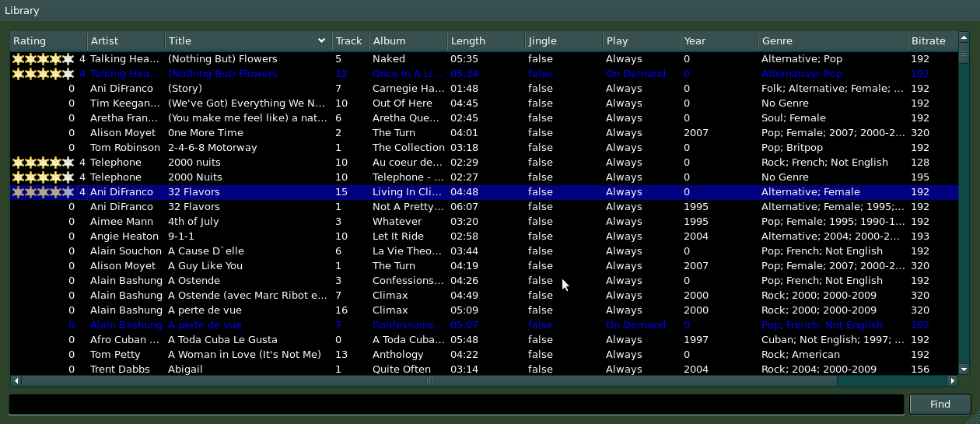Screen dimensions: 980x424
Task: Sort by the Genre column header
Action: [x=833, y=41]
